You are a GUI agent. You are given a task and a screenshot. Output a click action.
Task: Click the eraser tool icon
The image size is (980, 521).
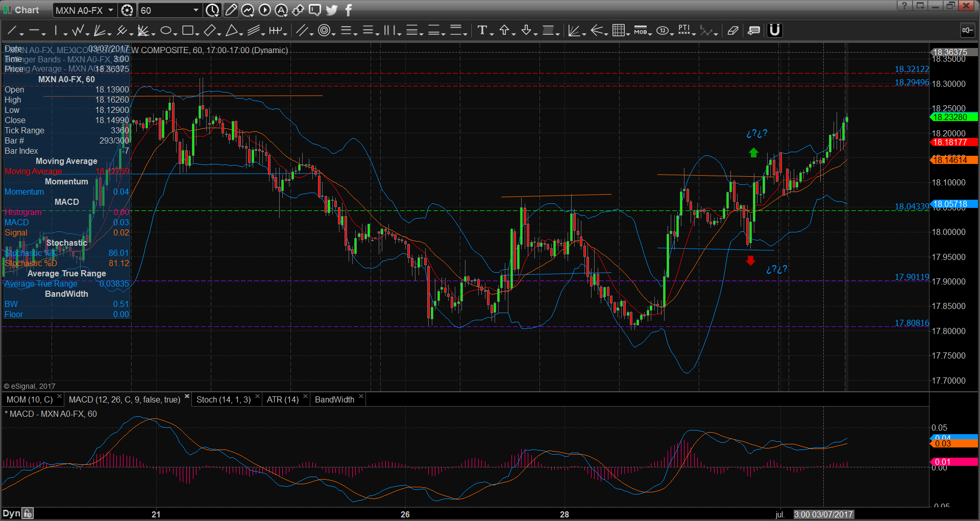pos(733,31)
